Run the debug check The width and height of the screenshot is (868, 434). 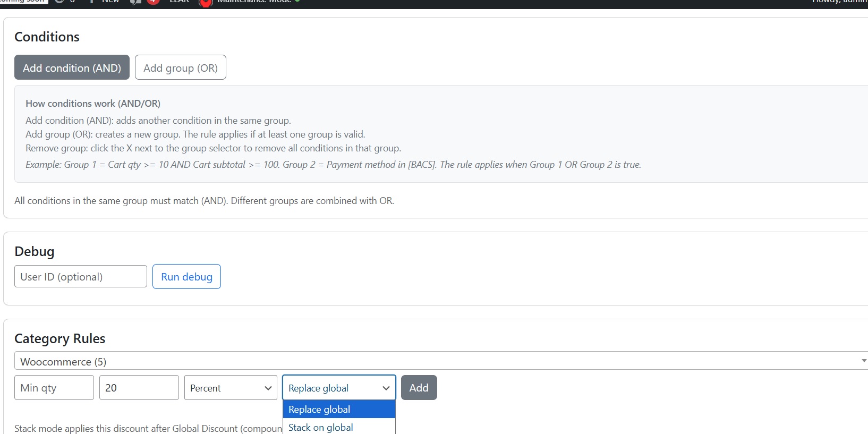[x=186, y=276]
